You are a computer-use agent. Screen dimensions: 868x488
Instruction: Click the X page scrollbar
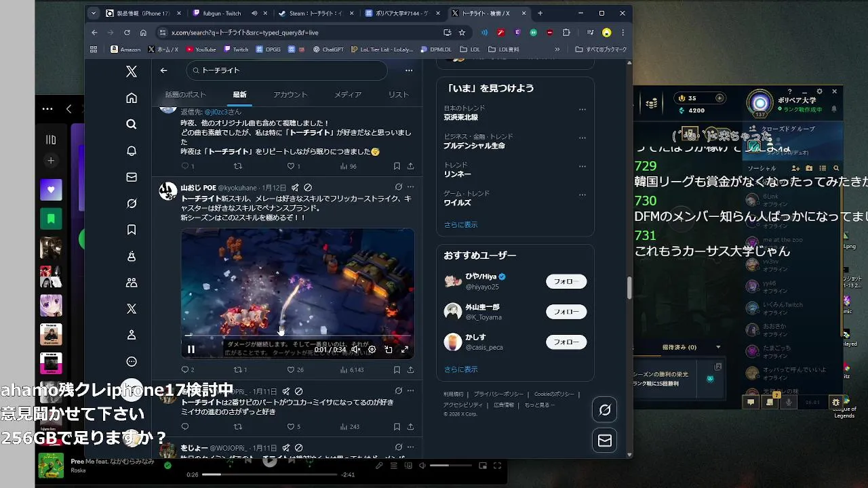click(629, 287)
